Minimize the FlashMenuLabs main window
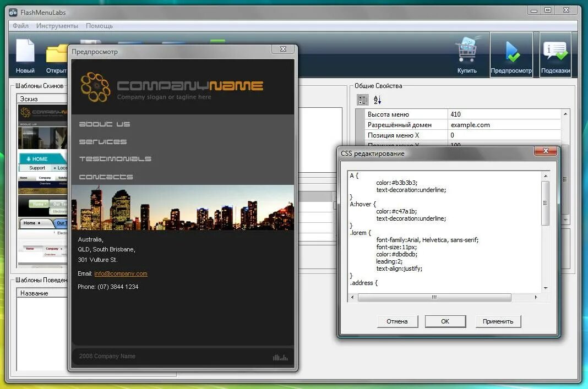 534,10
